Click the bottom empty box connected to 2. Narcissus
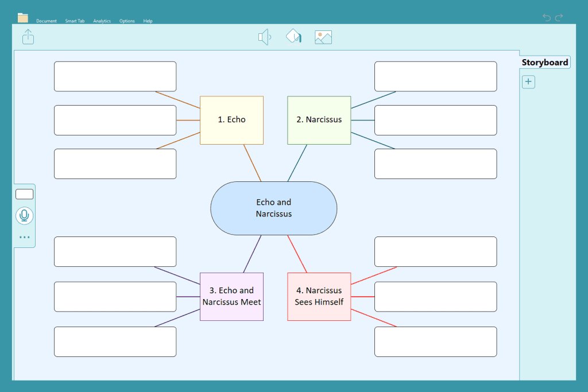This screenshot has width=588, height=392. [436, 164]
